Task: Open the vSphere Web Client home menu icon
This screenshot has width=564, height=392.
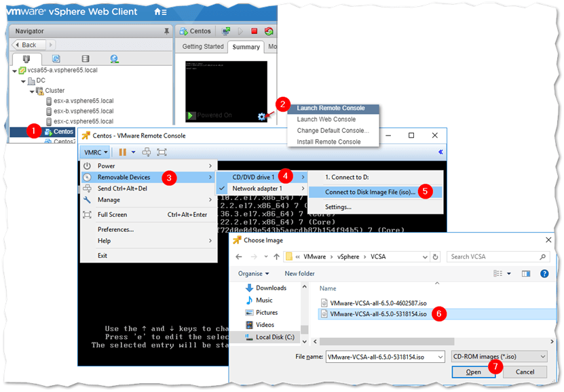Action: coord(160,12)
